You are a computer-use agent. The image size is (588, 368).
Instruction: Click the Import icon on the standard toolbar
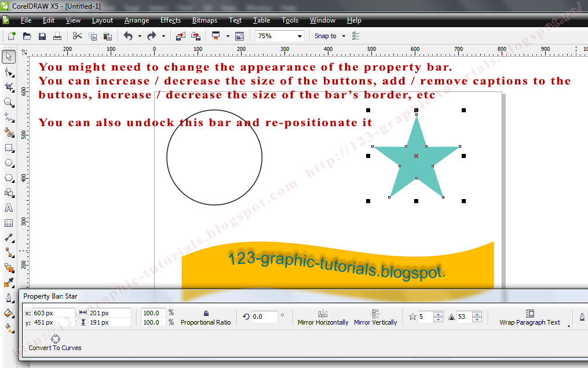(181, 35)
